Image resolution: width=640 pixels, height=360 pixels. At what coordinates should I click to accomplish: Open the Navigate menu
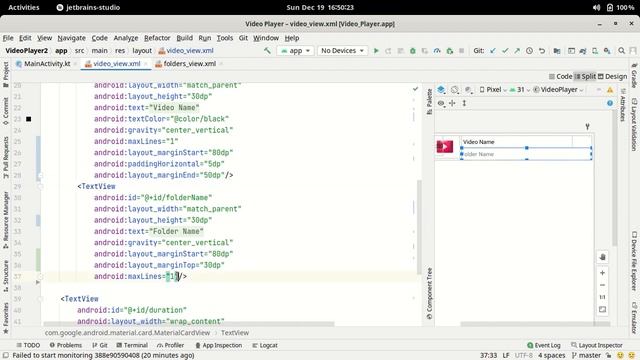point(71,38)
